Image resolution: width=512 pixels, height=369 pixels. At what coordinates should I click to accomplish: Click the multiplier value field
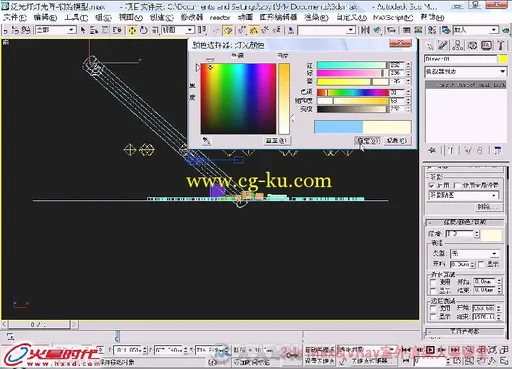tap(460, 234)
